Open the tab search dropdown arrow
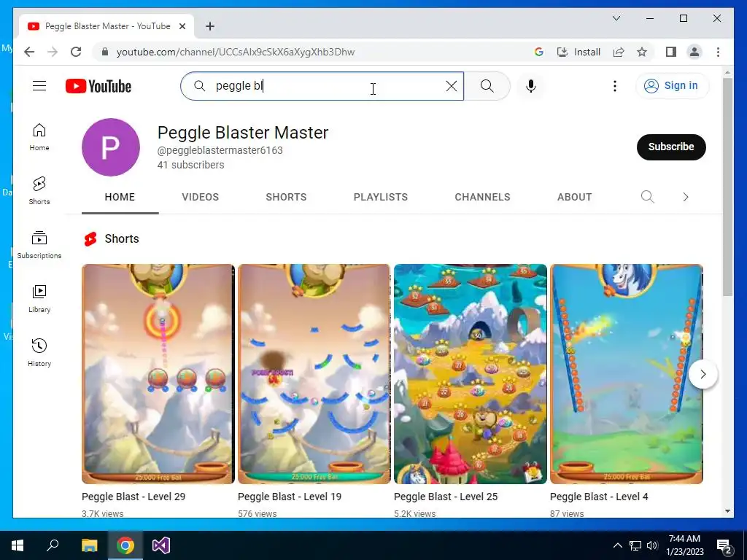 pos(616,18)
